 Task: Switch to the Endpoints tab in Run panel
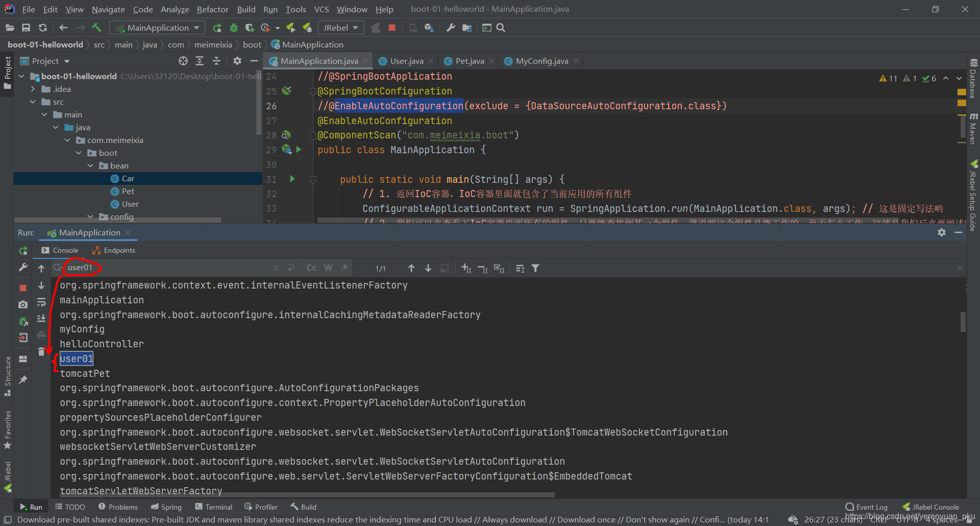[x=113, y=250]
